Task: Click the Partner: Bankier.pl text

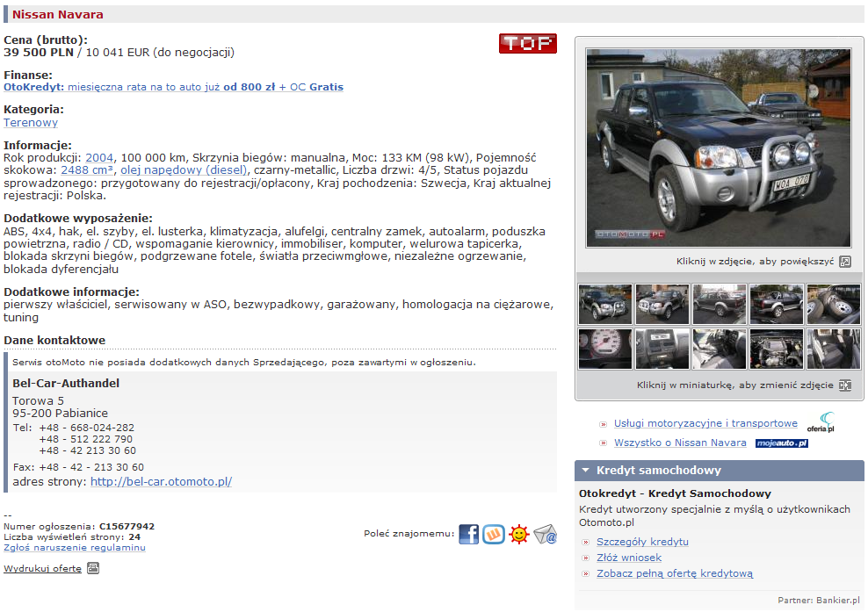Action: coord(819,600)
